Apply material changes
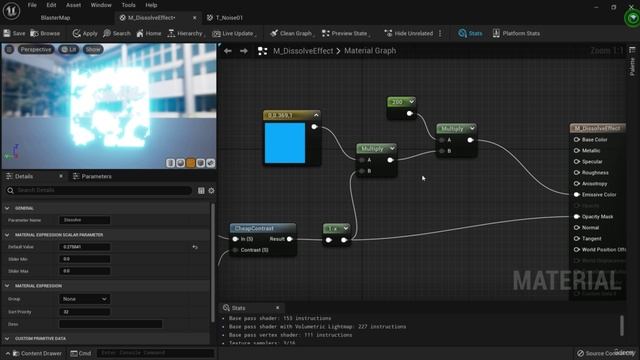This screenshot has width=640, height=360. pos(85,33)
